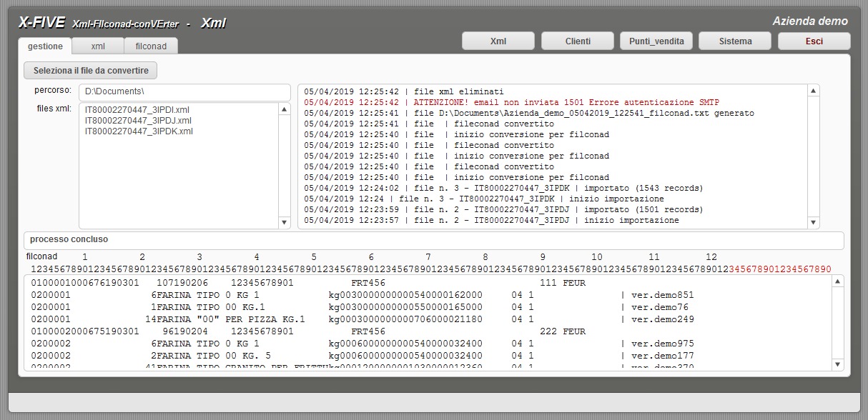Focus the percorso path field

point(184,92)
